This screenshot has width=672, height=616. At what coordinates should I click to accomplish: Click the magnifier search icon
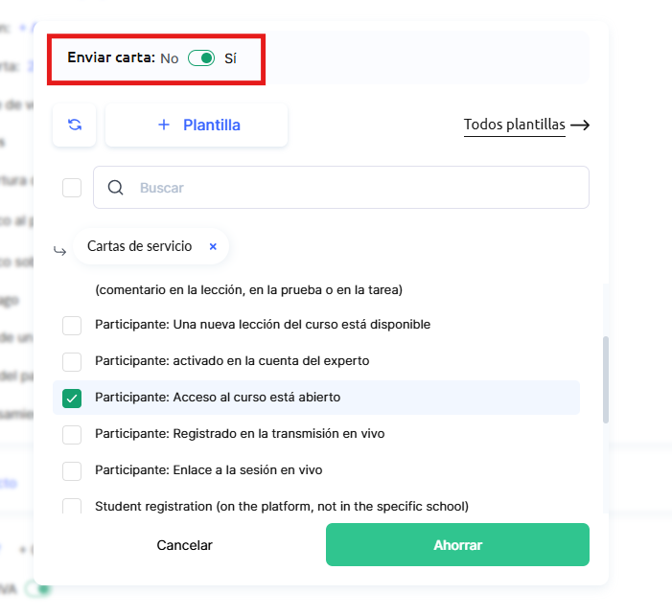[x=116, y=188]
